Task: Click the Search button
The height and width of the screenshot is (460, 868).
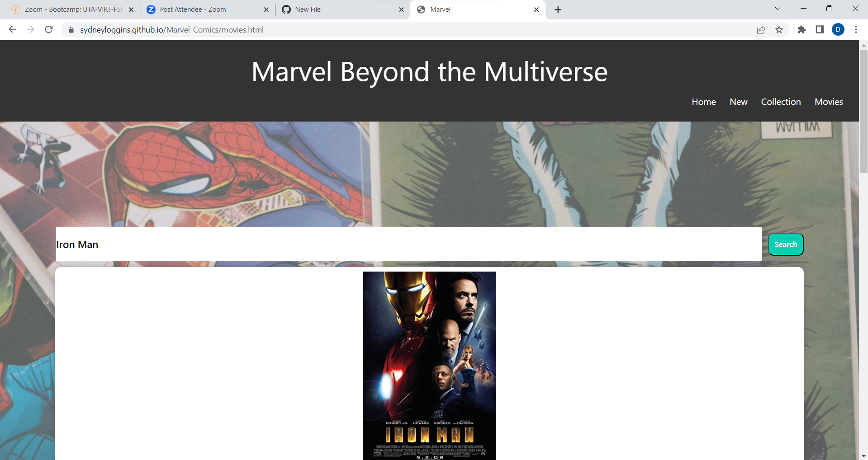Action: pos(785,244)
